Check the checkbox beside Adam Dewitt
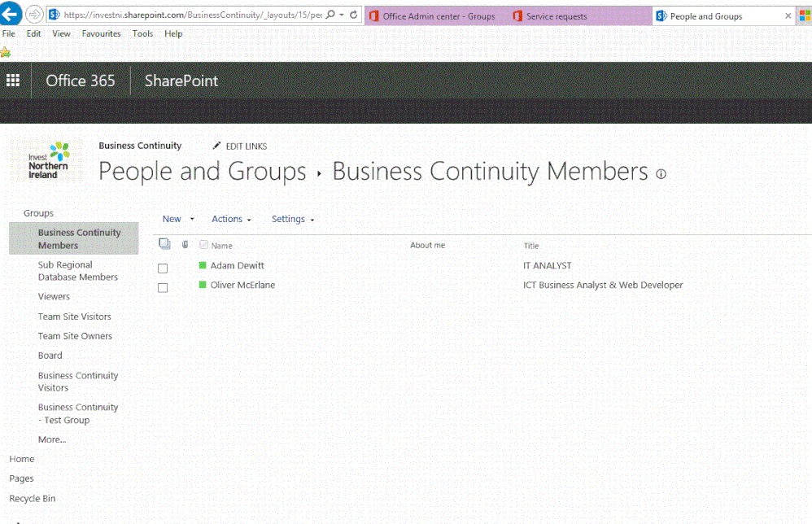Screen dimensions: 812x524 pyautogui.click(x=163, y=267)
